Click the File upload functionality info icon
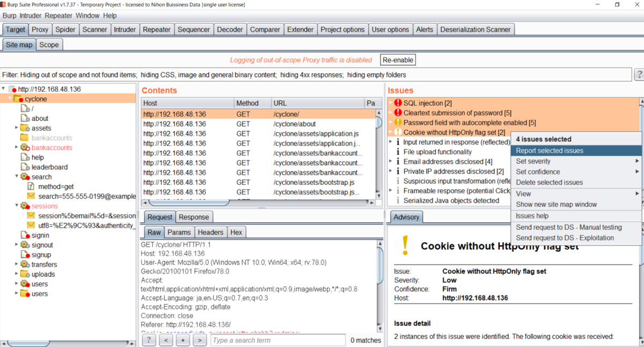Viewport: 644px width, 347px height. 398,152
